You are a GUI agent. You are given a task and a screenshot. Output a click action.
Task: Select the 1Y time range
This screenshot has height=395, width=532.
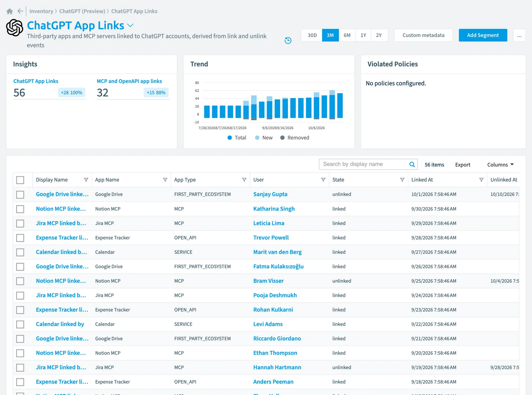[x=363, y=35]
